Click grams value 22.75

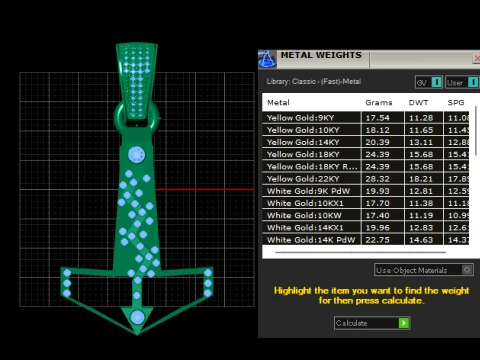coord(377,240)
